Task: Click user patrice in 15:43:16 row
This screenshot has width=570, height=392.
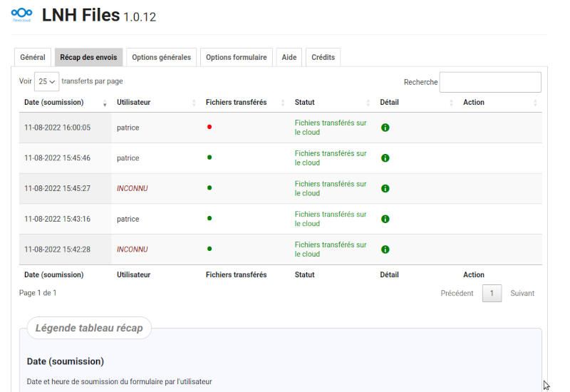Action: click(x=128, y=219)
